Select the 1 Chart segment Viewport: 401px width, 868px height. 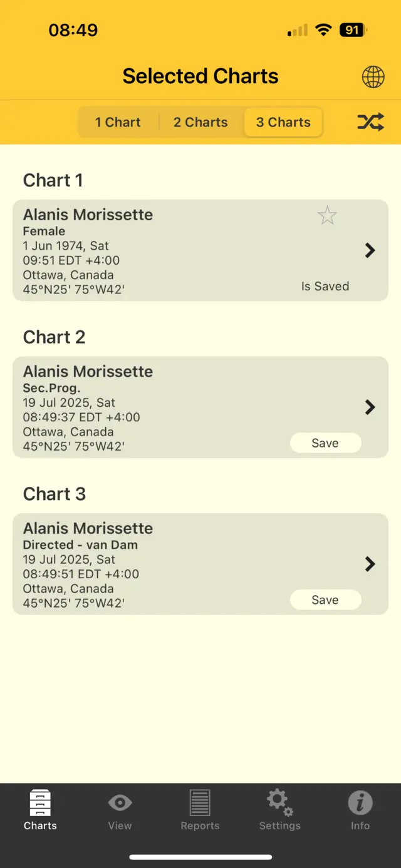[x=118, y=122]
